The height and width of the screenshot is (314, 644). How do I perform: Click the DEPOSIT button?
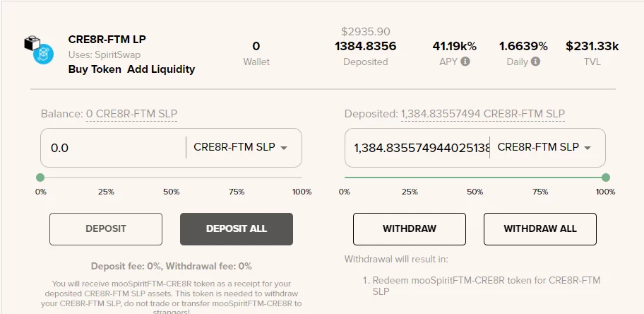106,229
